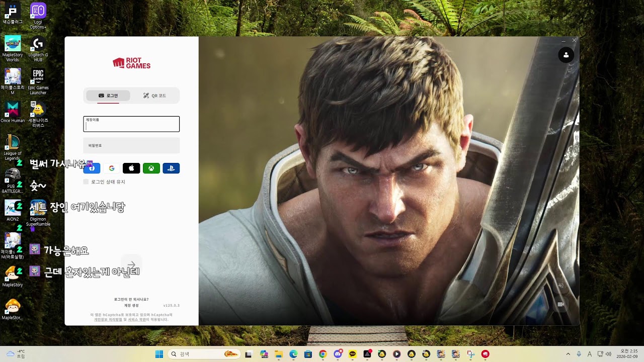Open the volume control in system tray
This screenshot has height=362, width=644.
click(x=609, y=354)
